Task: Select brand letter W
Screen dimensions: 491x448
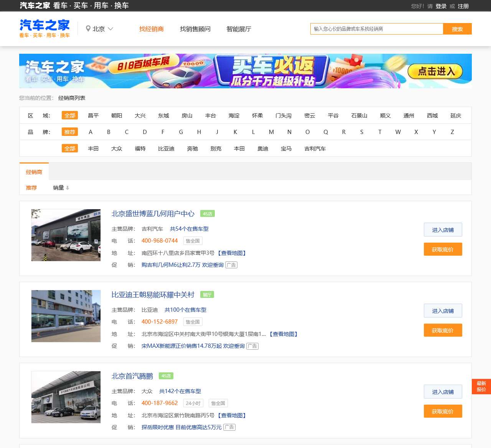Action: (x=398, y=132)
